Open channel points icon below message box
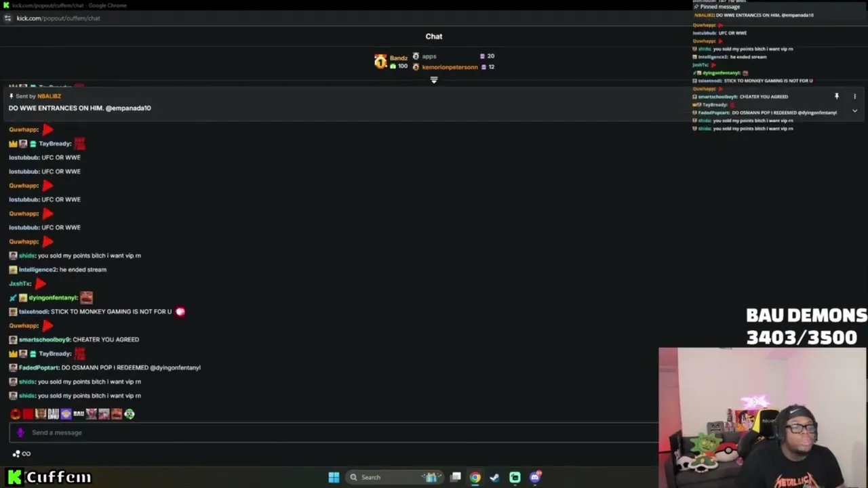The width and height of the screenshot is (868, 488). (x=16, y=454)
